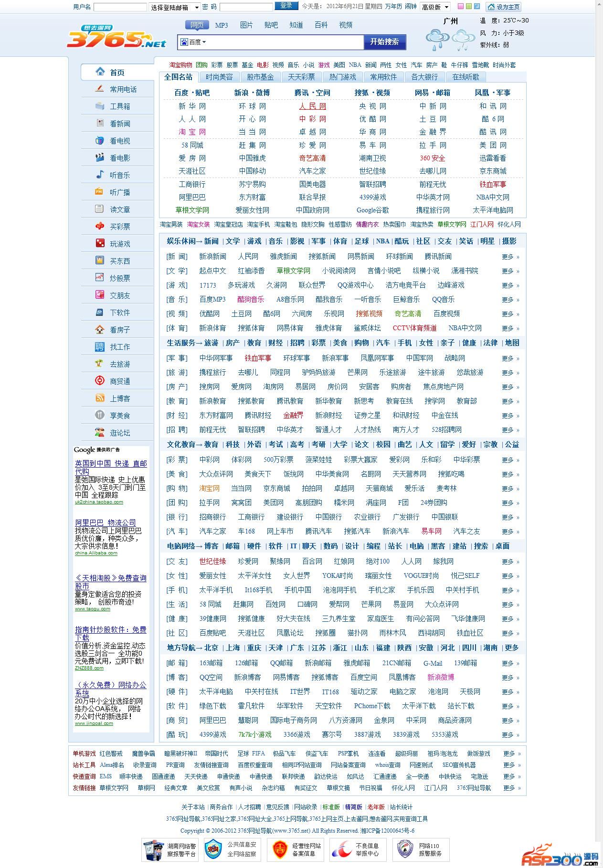Open the 商贸通 trade icon
The width and height of the screenshot is (603, 868).
pyautogui.click(x=99, y=381)
